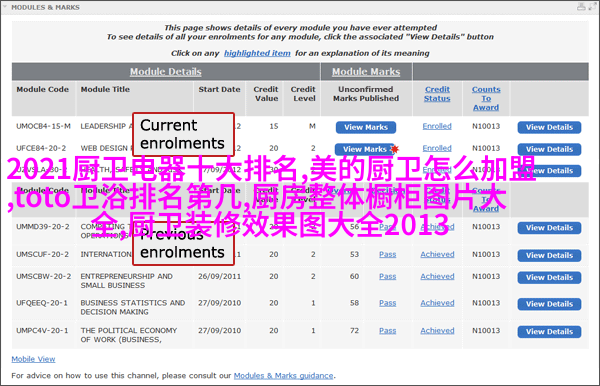Click credit value 15 for UMOCB4-15-M

[x=274, y=126]
